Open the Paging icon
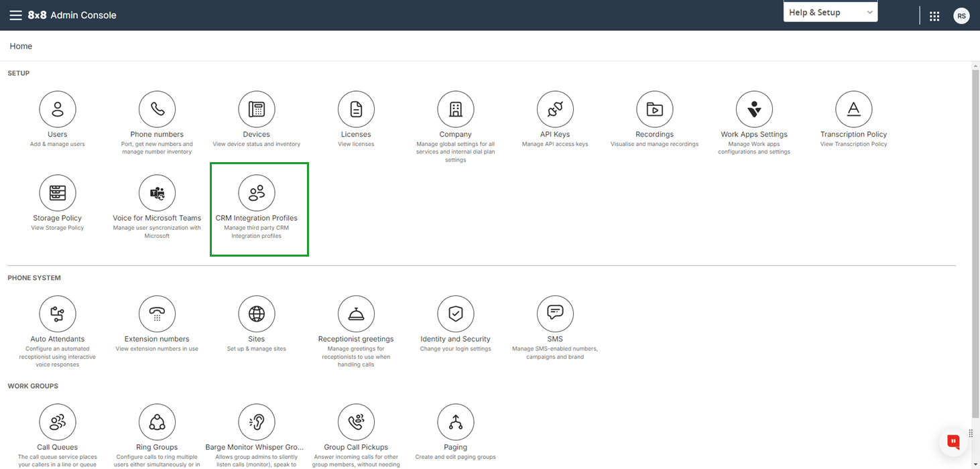 (456, 422)
